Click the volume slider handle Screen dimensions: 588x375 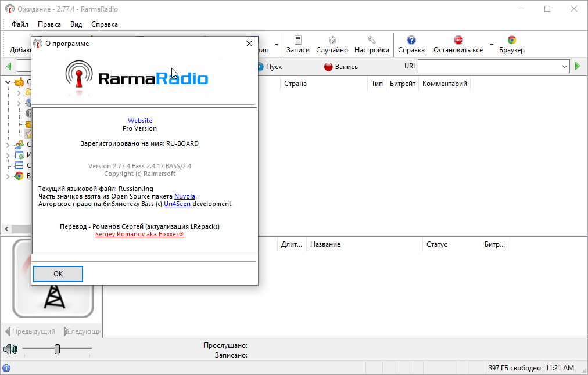click(57, 349)
